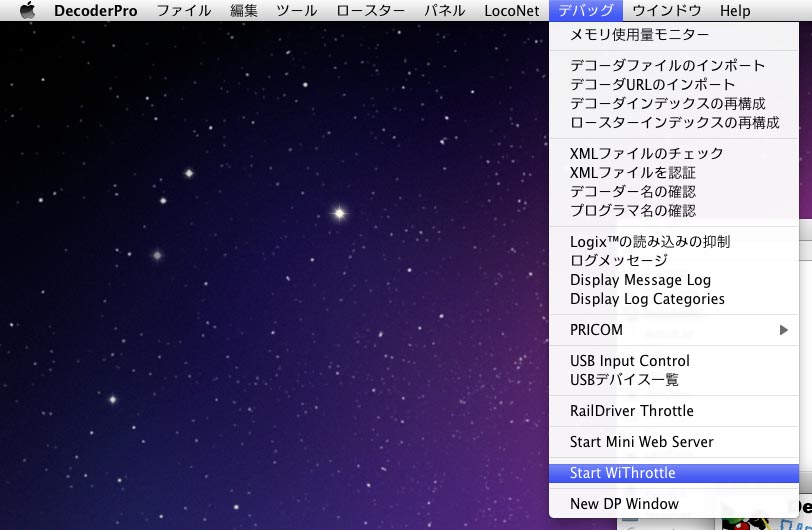812x530 pixels.
Task: Select ログメッセージ menu entry
Action: [674, 261]
